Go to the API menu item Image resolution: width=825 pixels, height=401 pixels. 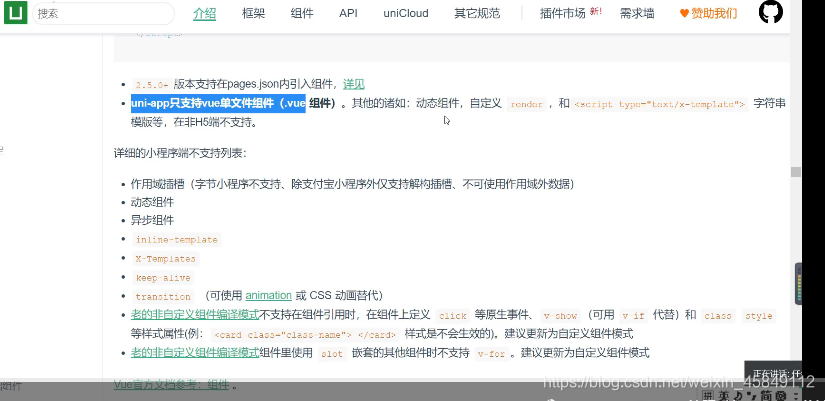[348, 14]
